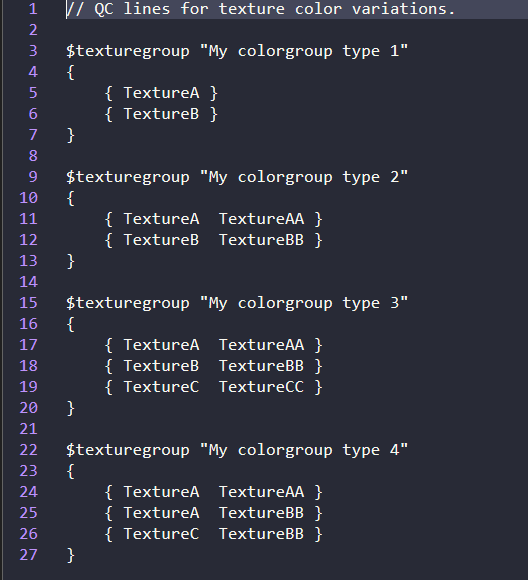Click '$texturegroup' keyword on line 22

[x=128, y=451]
